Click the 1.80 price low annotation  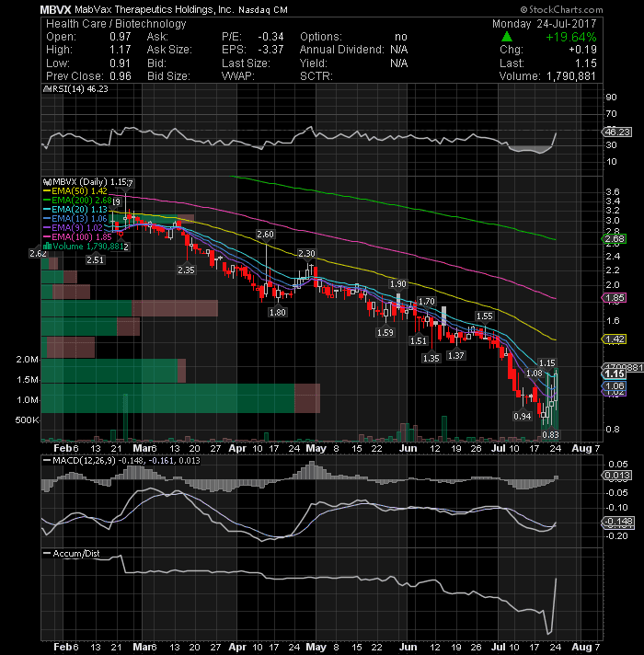tap(278, 313)
